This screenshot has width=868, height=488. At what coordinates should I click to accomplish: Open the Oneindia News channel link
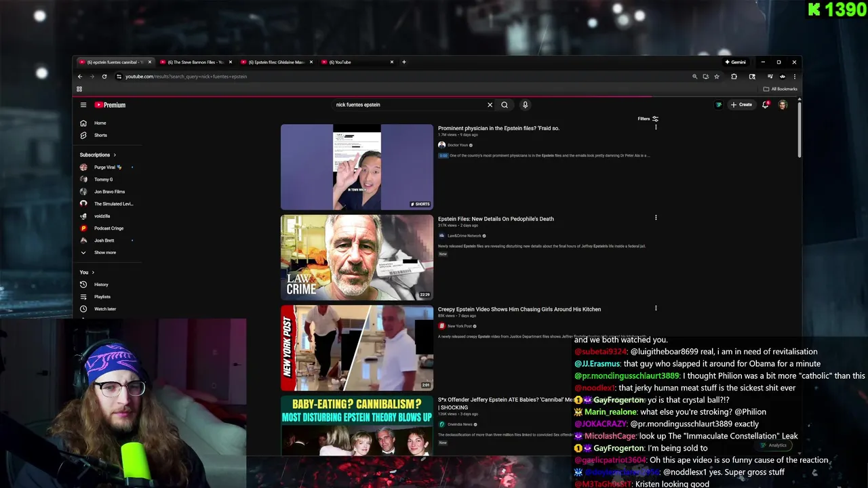click(460, 424)
